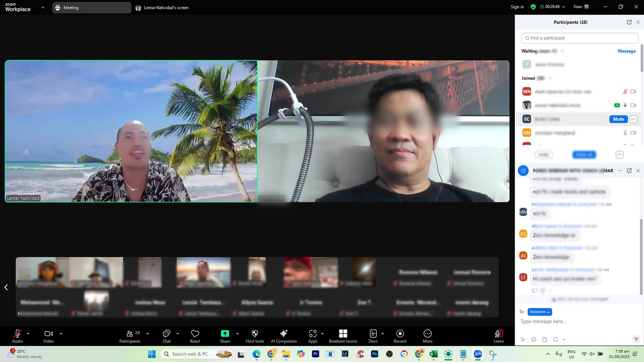Start meeting recording with Record
This screenshot has height=362, width=644.
tap(400, 336)
